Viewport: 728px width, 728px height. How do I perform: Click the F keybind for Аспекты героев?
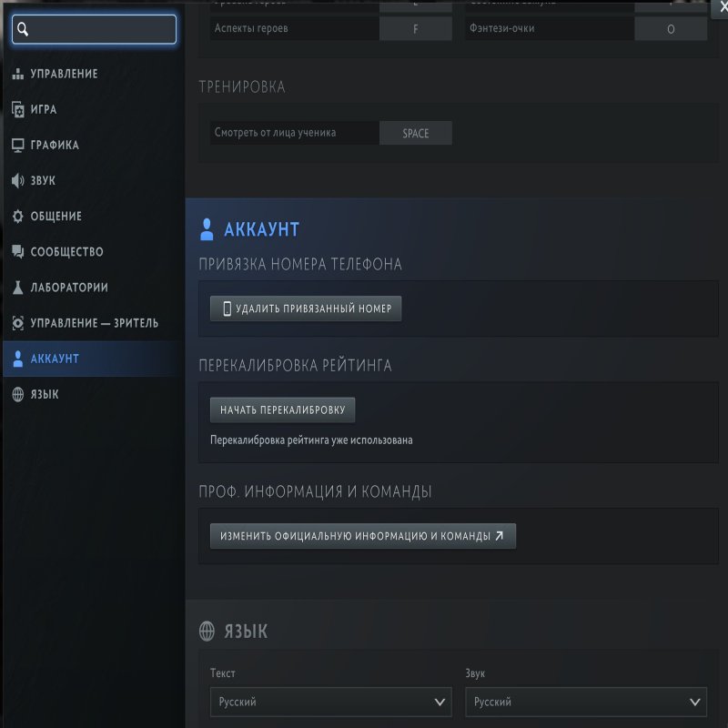pos(415,29)
